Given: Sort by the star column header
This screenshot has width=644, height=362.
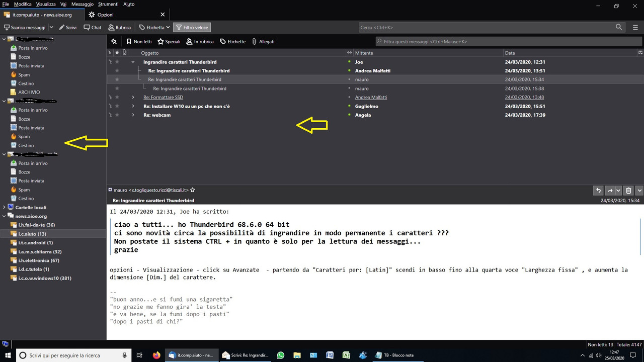Looking at the screenshot, I should click(117, 52).
